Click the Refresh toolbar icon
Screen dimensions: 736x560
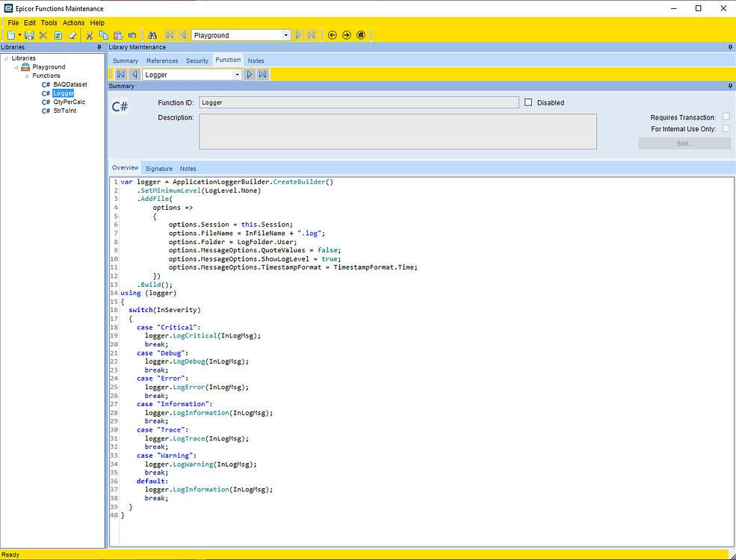tap(58, 34)
